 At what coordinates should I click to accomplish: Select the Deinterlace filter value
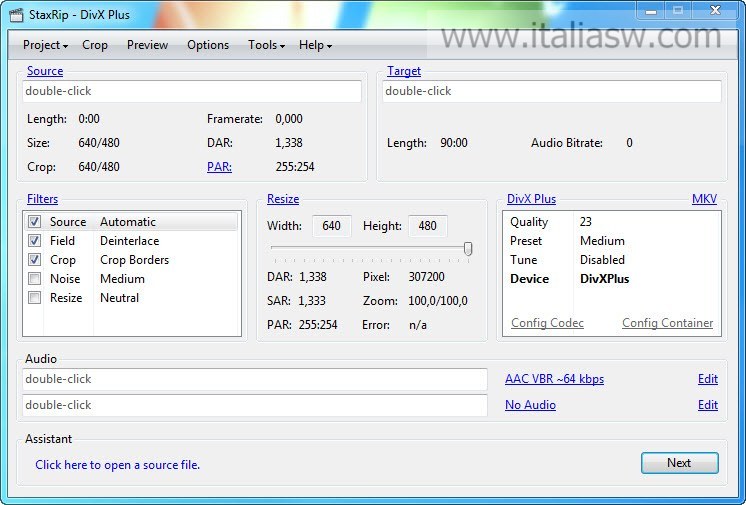(x=129, y=241)
